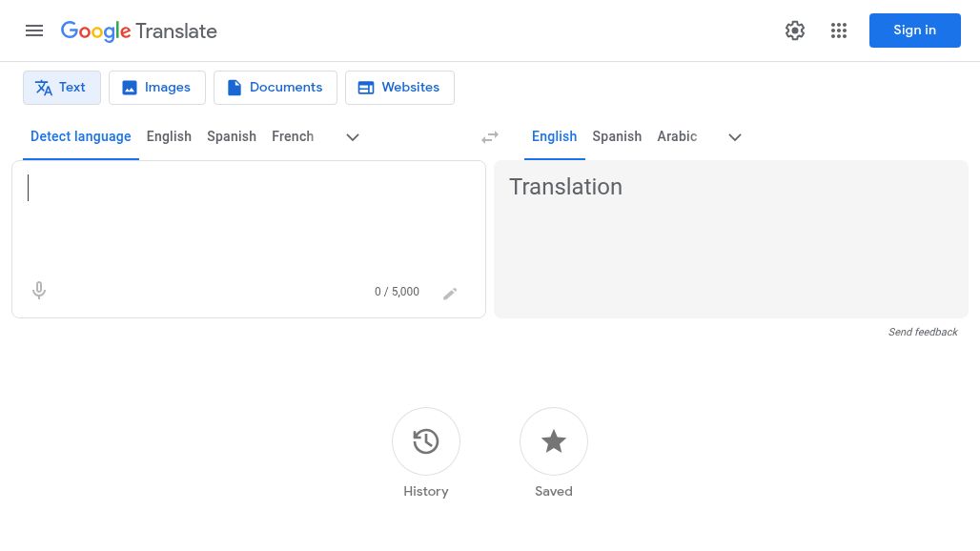Open the main navigation menu
Screen dimensions: 980x551
(34, 31)
